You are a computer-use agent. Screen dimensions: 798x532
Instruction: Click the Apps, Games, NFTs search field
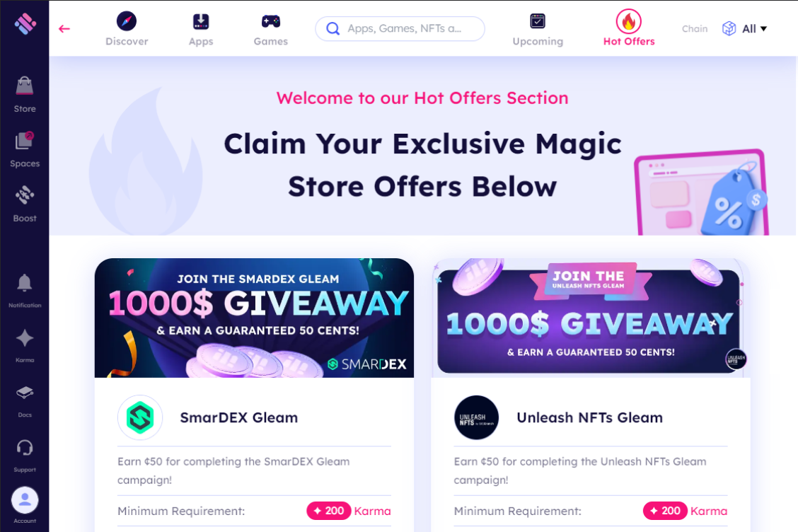(400, 28)
